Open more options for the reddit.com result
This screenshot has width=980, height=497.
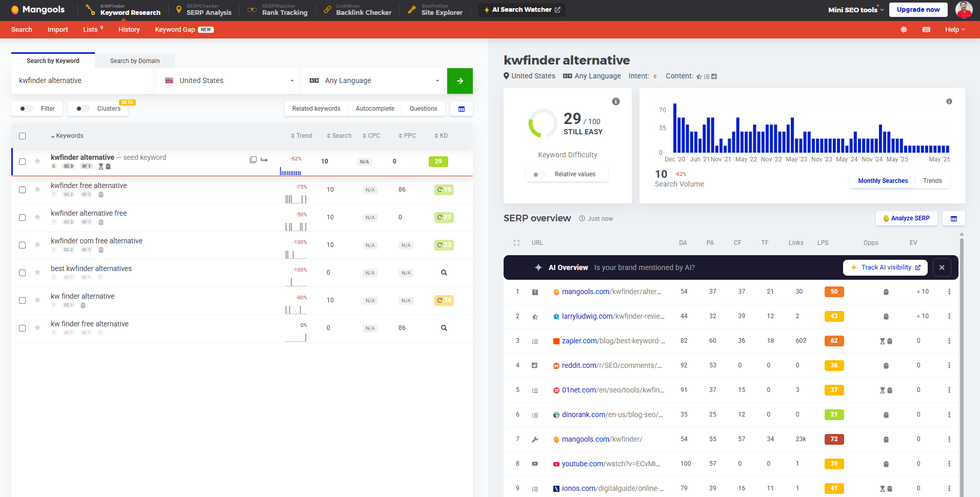(949, 365)
